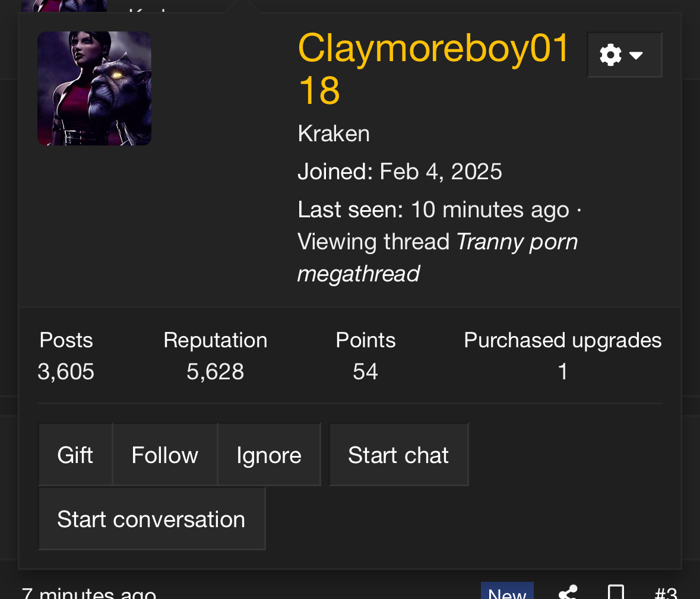The height and width of the screenshot is (599, 700).
Task: Click the Start conversation button
Action: tap(151, 519)
